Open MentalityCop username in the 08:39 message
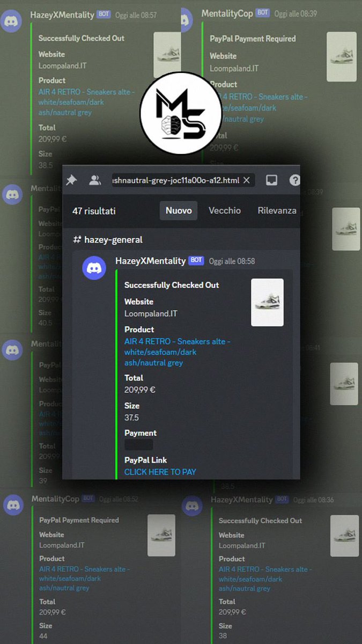Image resolution: width=362 pixels, height=644 pixels. tap(227, 13)
